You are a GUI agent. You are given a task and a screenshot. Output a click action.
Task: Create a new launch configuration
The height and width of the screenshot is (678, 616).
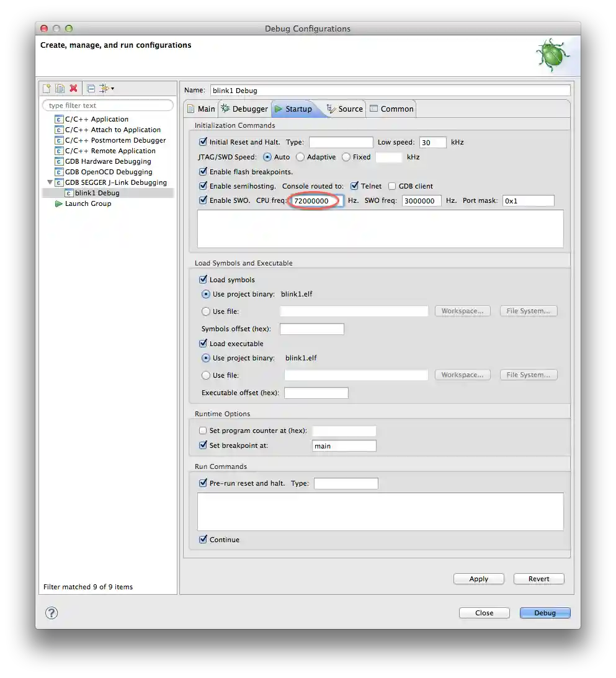click(x=47, y=88)
